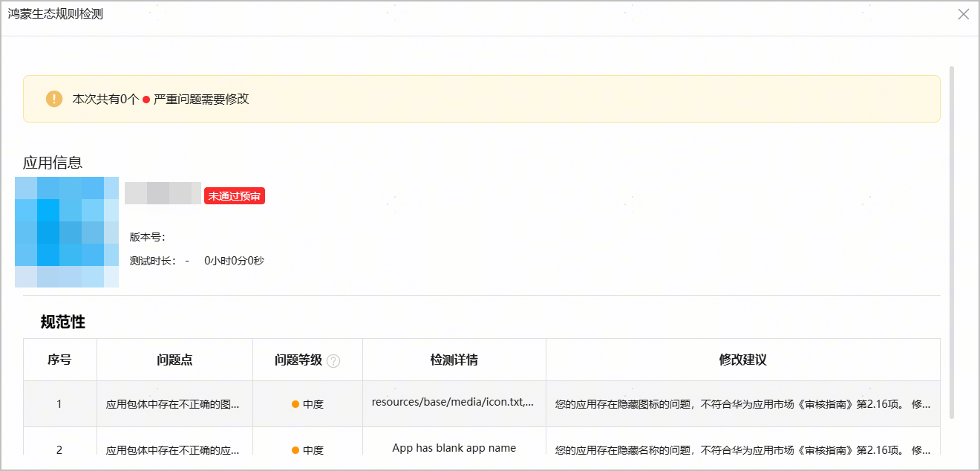Click 'App has blank app name' detail
980x471 pixels.
pos(454,448)
